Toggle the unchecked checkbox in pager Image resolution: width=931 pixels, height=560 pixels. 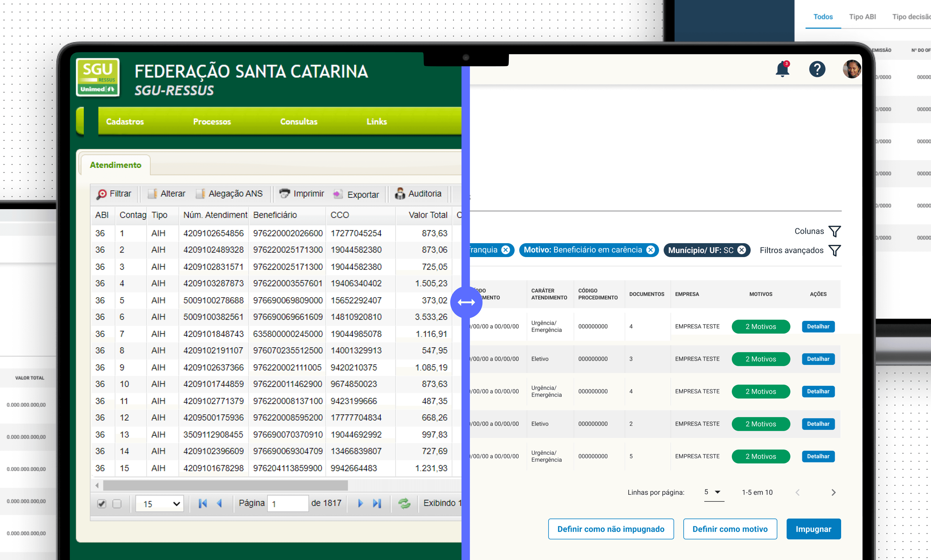tap(117, 504)
